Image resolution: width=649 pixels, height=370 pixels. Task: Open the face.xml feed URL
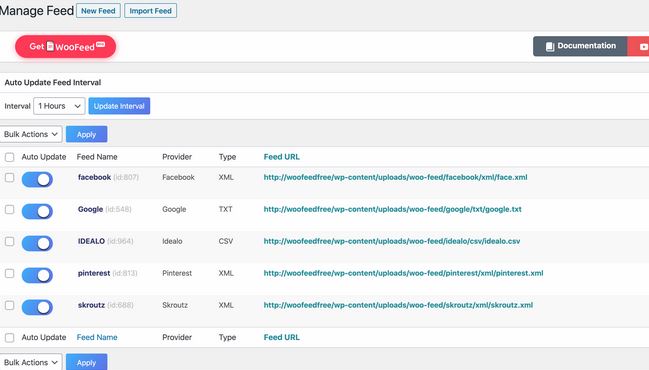click(x=395, y=177)
